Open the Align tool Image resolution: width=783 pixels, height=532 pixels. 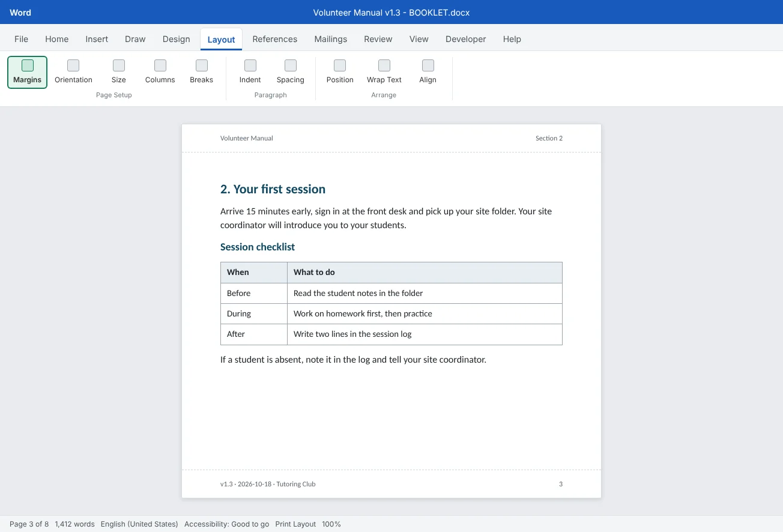tap(428, 72)
